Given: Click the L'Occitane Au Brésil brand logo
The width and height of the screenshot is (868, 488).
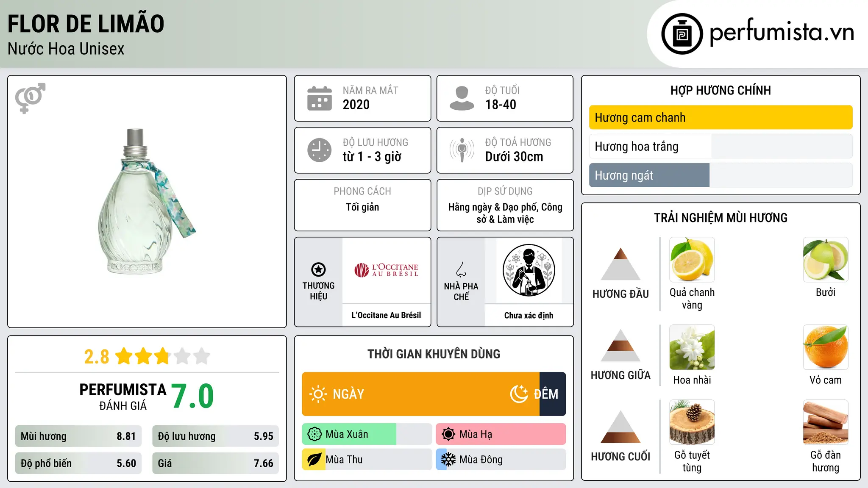Looking at the screenshot, I should click(387, 270).
